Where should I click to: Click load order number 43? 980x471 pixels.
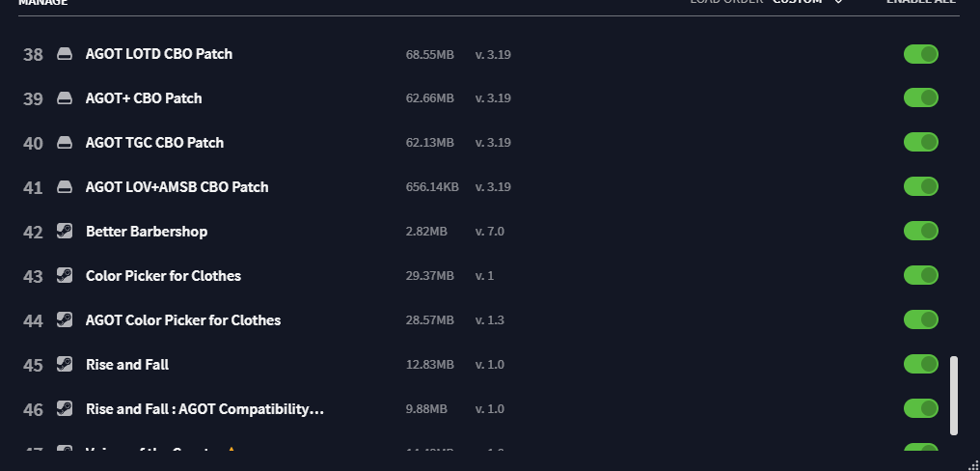pos(33,277)
